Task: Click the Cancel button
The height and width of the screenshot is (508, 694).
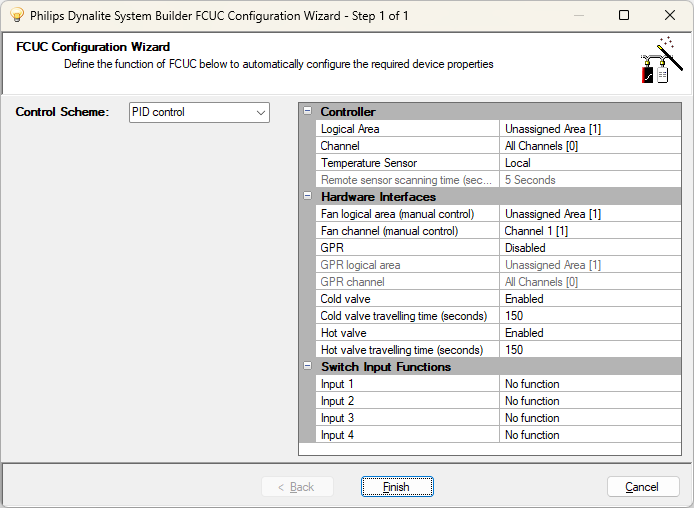Action: tap(643, 487)
